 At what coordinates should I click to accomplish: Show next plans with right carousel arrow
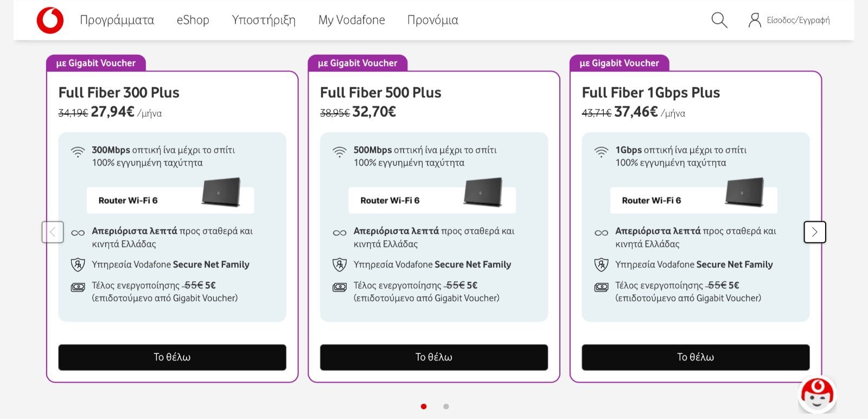click(815, 232)
